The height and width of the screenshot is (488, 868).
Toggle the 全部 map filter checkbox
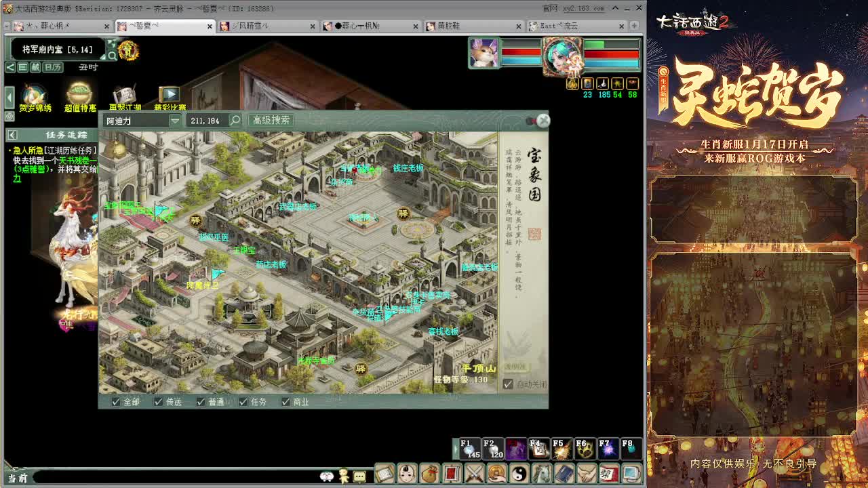pos(116,402)
